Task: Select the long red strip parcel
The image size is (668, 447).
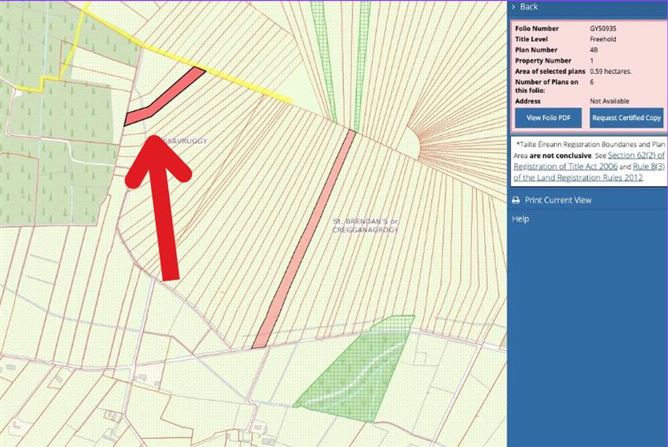Action: (304, 238)
